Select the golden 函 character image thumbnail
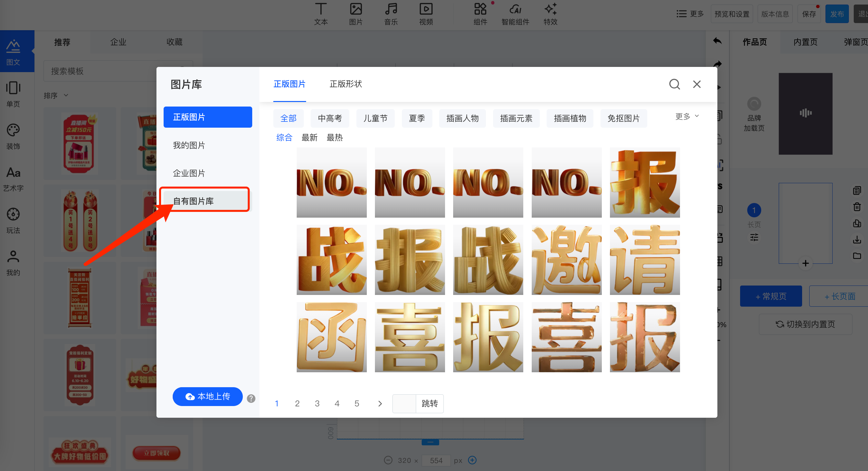The width and height of the screenshot is (868, 471). coord(331,337)
